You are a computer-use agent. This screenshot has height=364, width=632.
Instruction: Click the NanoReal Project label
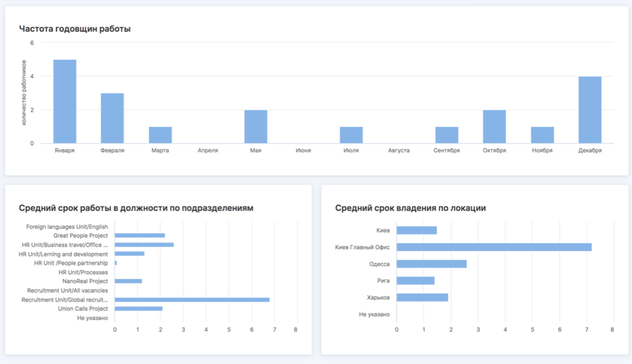(x=85, y=281)
